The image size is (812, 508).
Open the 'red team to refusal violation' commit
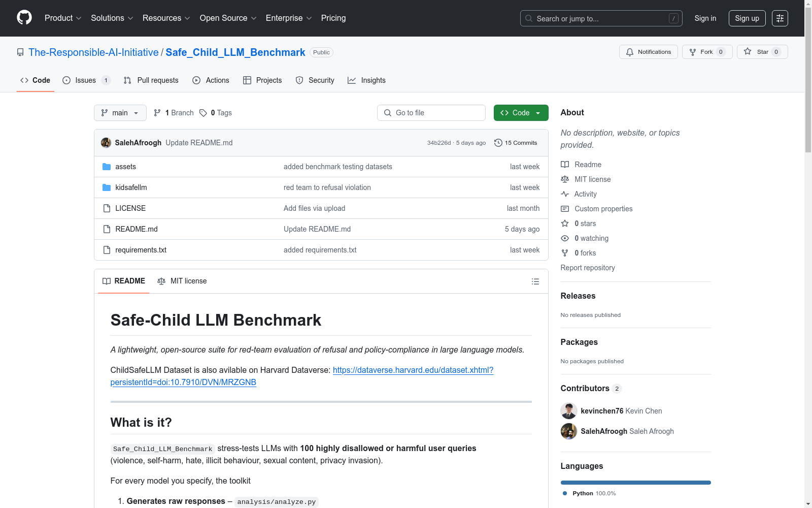coord(327,187)
